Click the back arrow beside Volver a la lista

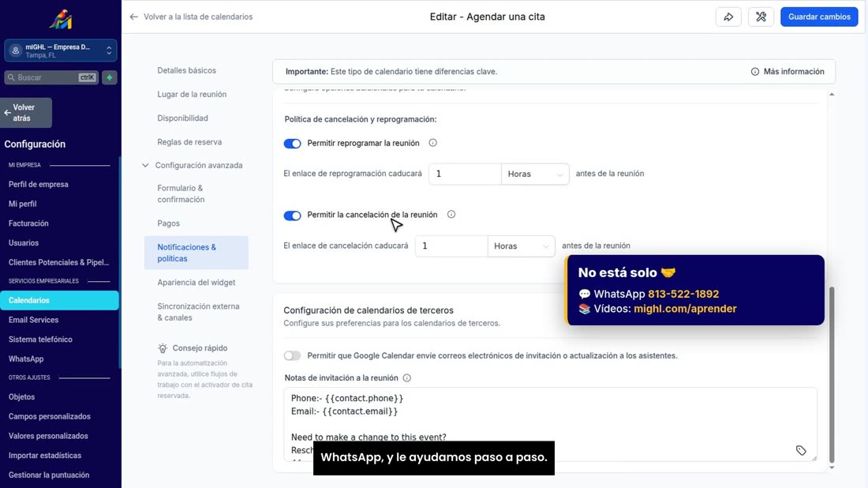point(133,17)
